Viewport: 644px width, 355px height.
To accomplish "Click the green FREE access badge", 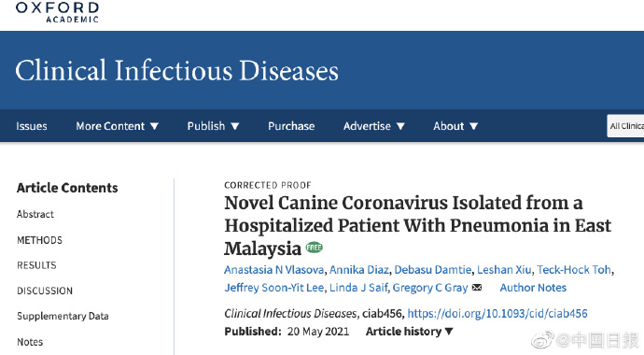I will pos(315,248).
